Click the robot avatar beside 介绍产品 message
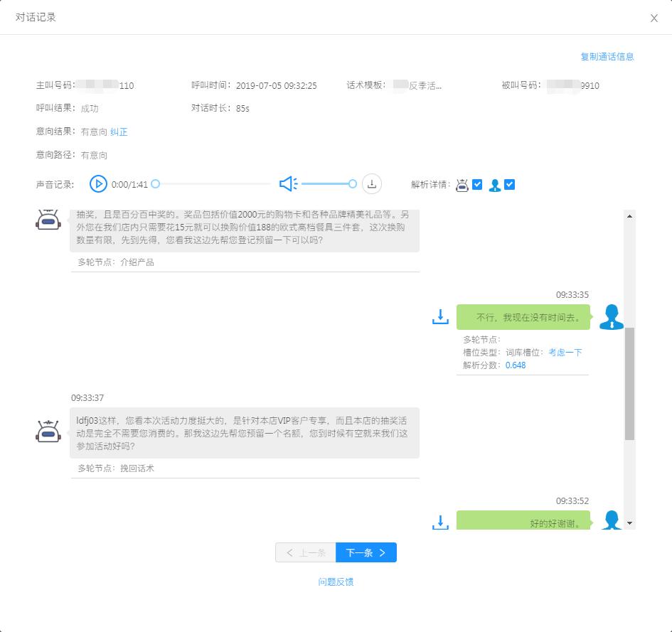 coord(47,221)
